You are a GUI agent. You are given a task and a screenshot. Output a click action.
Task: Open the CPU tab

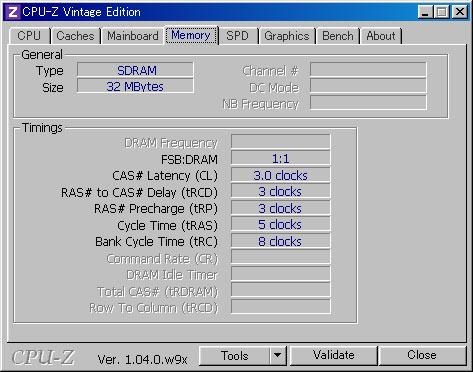coord(29,36)
